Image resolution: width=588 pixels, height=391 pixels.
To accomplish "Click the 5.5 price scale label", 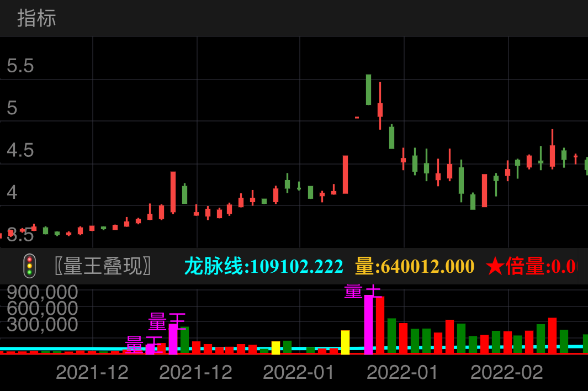I will pyautogui.click(x=20, y=66).
